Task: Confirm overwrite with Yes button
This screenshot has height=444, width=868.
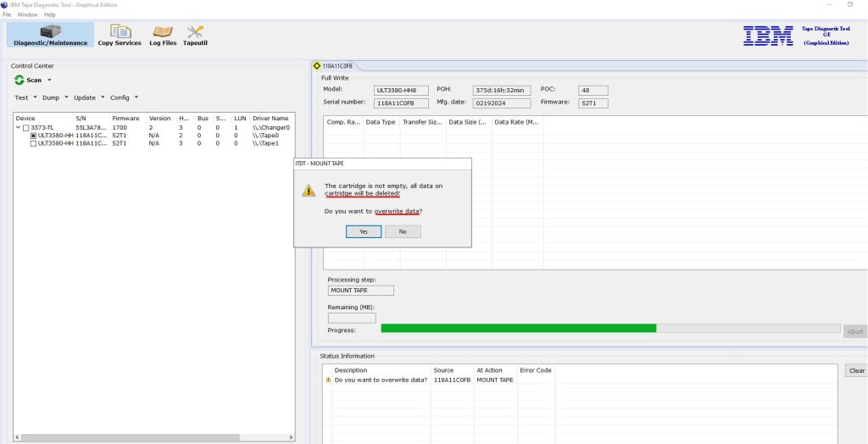Action: (364, 231)
